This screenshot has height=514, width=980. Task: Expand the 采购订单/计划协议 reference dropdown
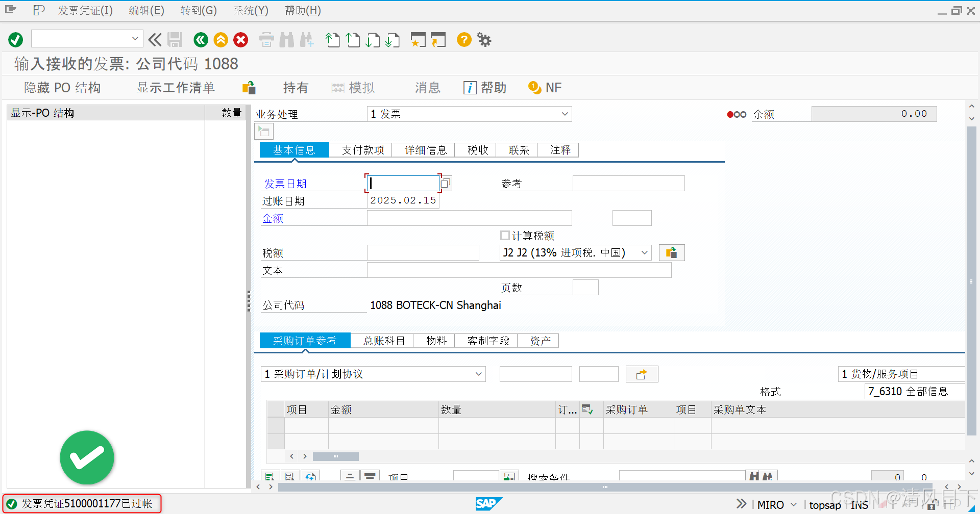pyautogui.click(x=478, y=374)
